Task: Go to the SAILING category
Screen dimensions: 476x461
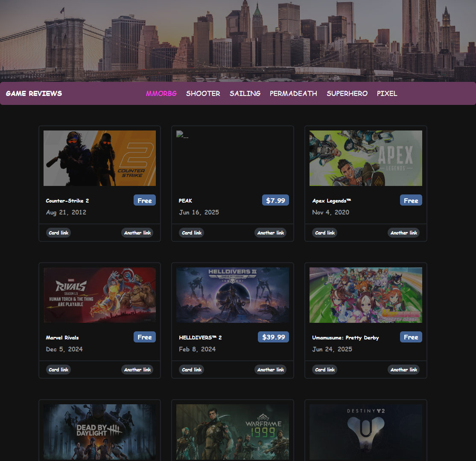Action: (x=245, y=93)
